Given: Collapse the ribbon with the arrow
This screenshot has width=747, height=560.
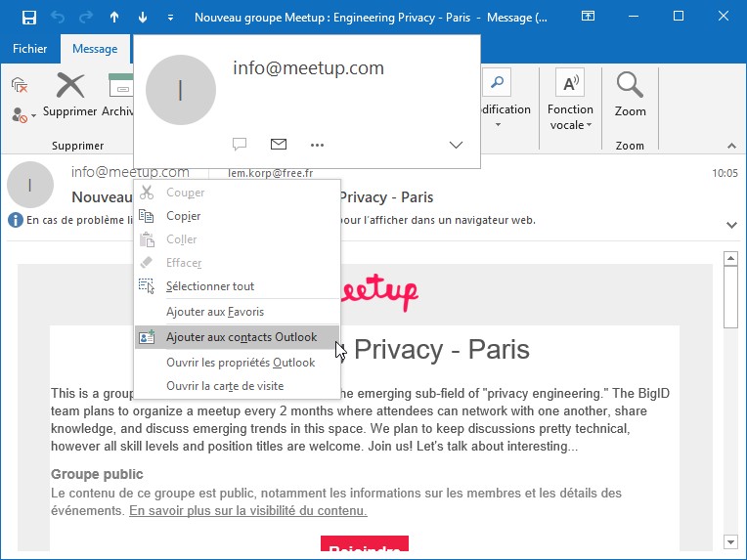Looking at the screenshot, I should pos(731,146).
